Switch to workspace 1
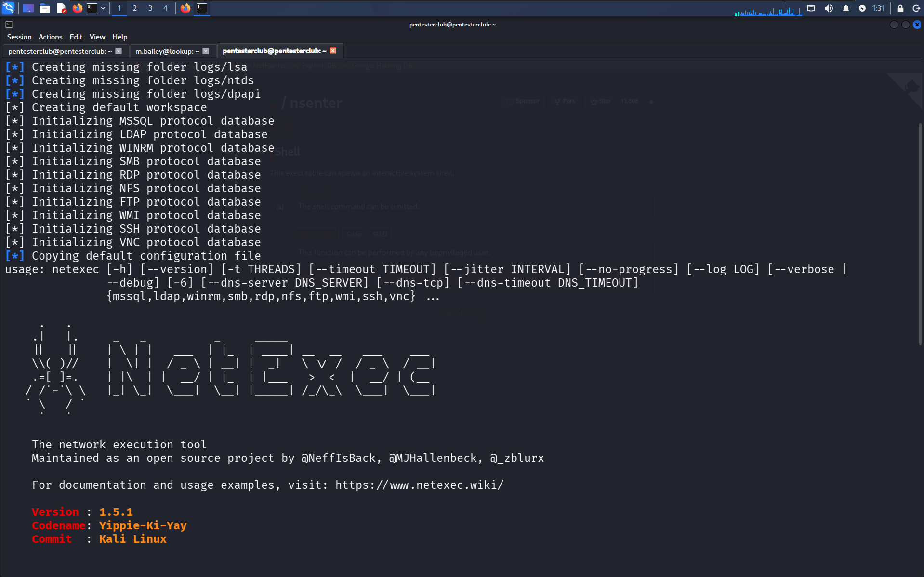924x577 pixels. [x=119, y=8]
